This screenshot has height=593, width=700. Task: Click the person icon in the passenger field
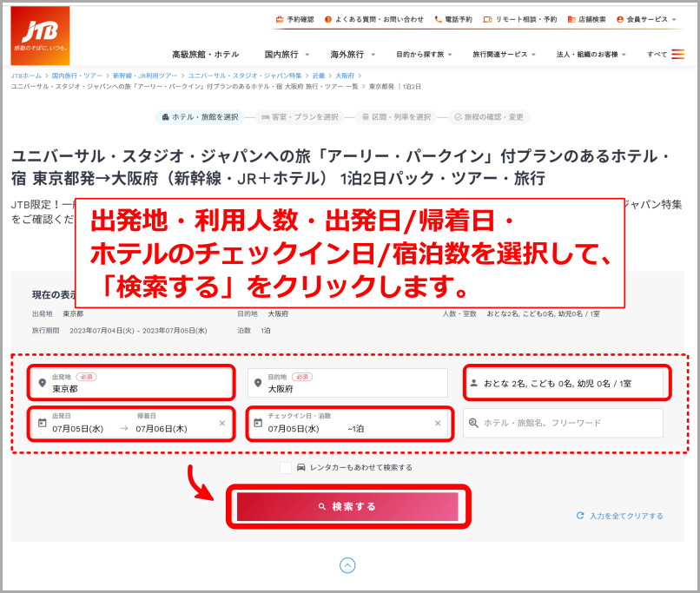(473, 383)
